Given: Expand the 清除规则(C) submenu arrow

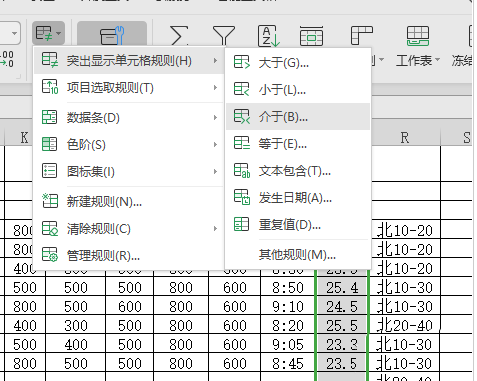Looking at the screenshot, I should tap(215, 229).
